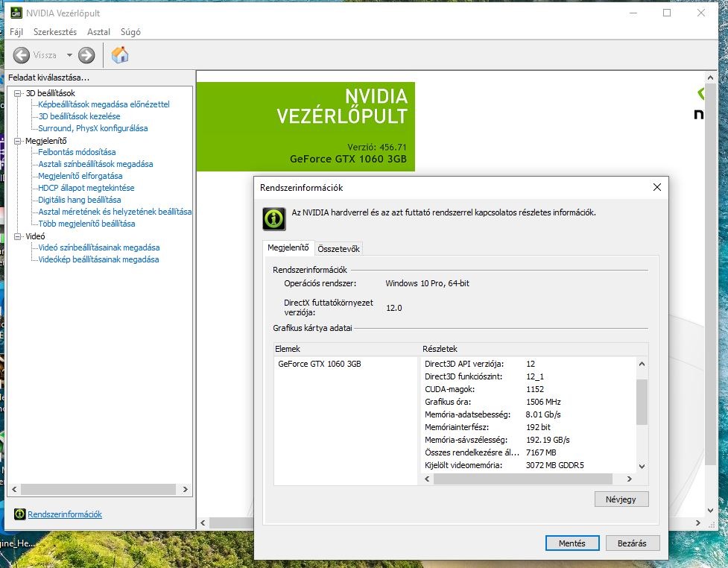Collapse the 3D beállítások tree node
The width and height of the screenshot is (728, 568).
coord(18,93)
